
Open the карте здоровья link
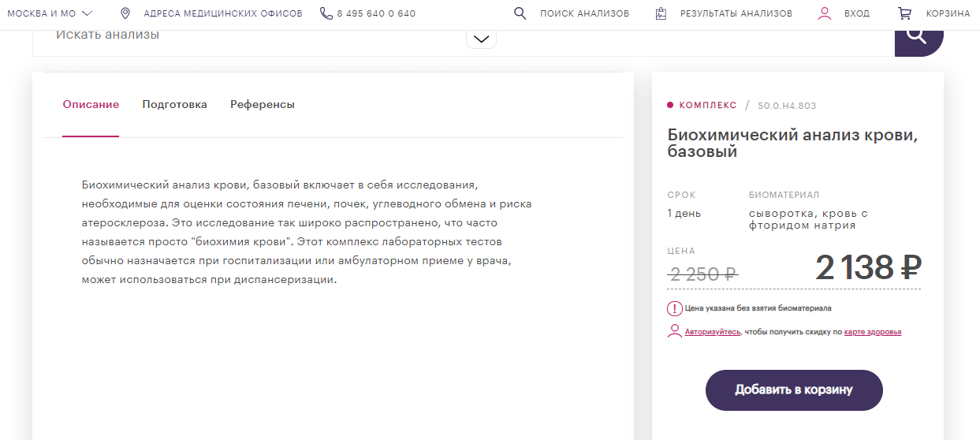[872, 332]
